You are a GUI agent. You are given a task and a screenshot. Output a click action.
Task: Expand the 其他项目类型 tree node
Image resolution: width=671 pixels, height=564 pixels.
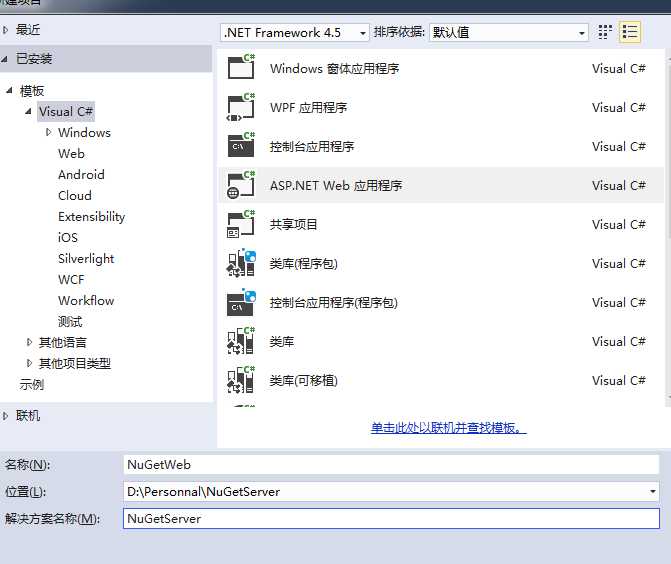(x=29, y=363)
